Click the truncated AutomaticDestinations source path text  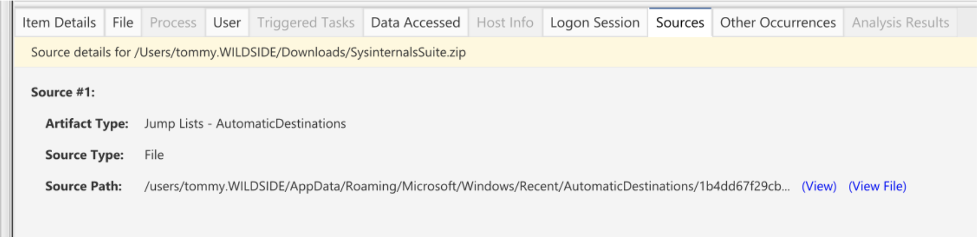[x=467, y=186]
